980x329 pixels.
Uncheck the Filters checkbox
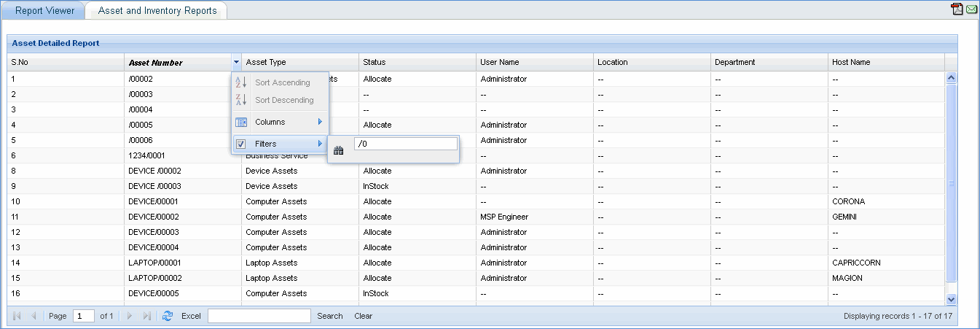pos(241,144)
